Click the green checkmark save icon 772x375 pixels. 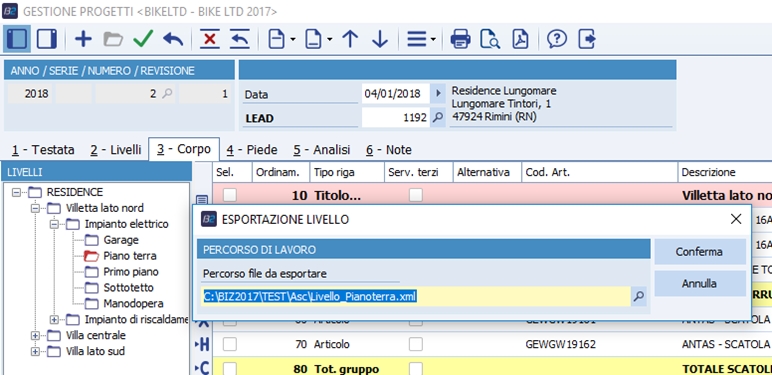[x=143, y=39]
